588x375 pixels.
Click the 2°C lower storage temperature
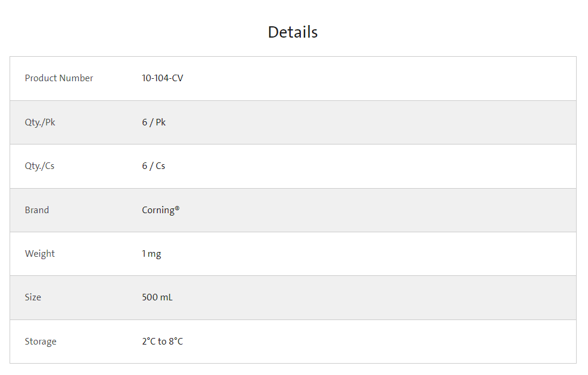149,342
